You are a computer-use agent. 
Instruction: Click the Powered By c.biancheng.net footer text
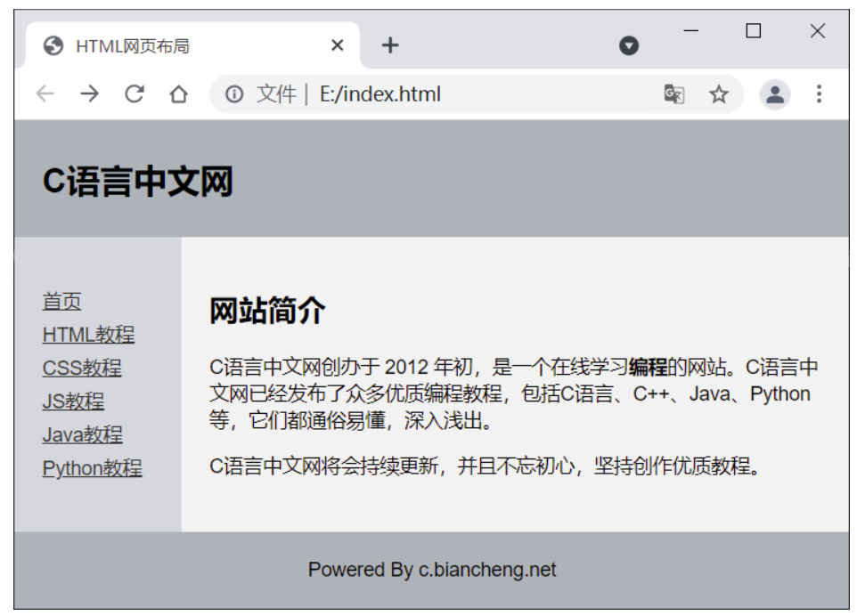coord(432,570)
